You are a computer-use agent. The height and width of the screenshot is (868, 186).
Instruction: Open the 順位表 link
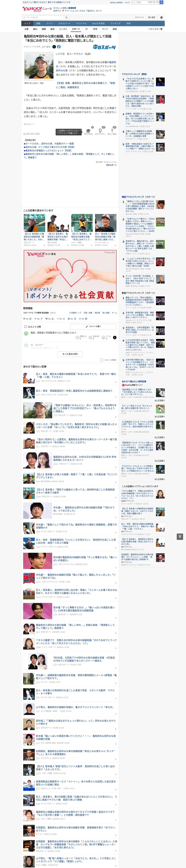97,313
